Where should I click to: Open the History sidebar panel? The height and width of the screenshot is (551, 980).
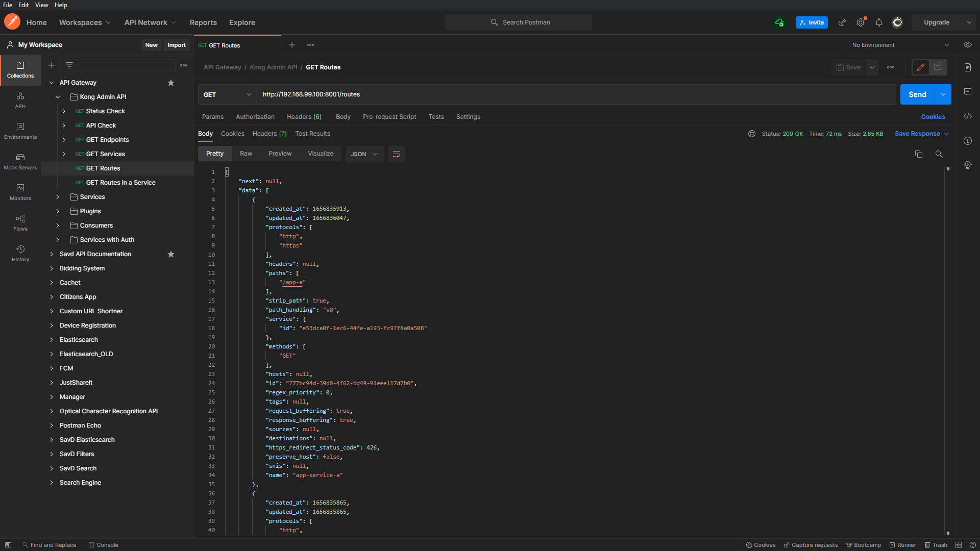pos(20,253)
